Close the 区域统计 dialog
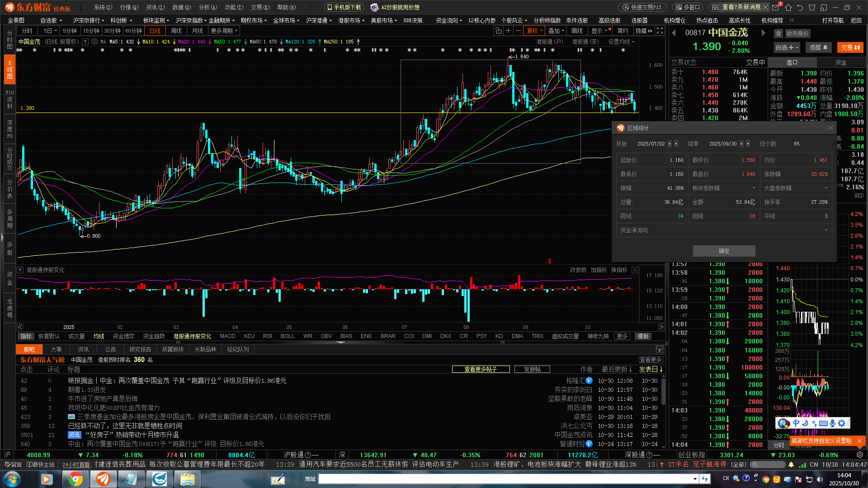868x488 pixels. tap(830, 128)
